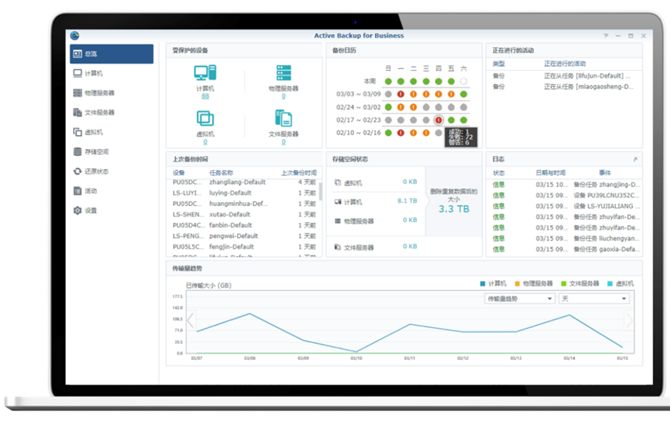Select the log entry for gaoxia-Defa...
This screenshot has height=427, width=670.
point(564,249)
